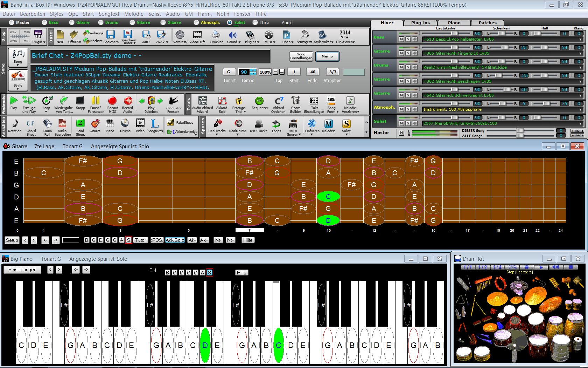This screenshot has width=588, height=368.
Task: Expand the Atmosph. instrument dropdown
Action: click(581, 109)
